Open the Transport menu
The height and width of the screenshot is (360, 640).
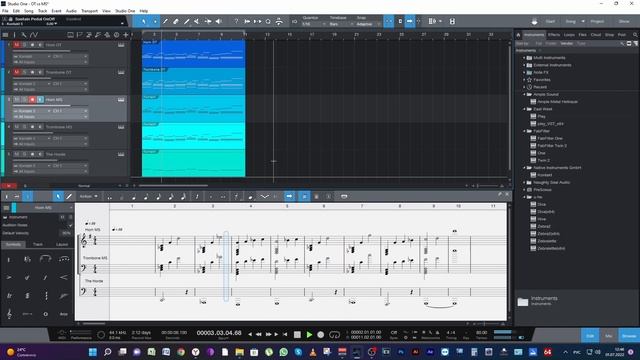pyautogui.click(x=89, y=11)
